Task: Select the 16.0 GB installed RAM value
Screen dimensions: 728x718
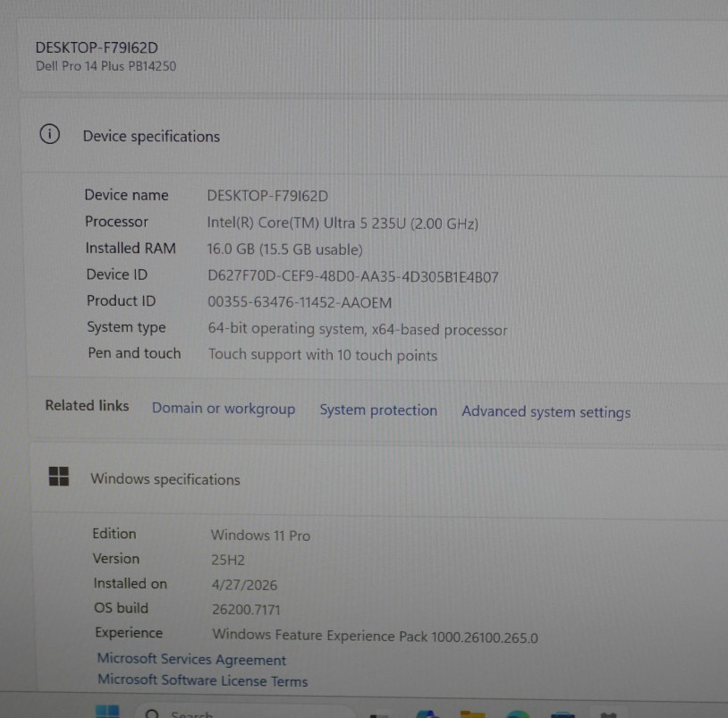Action: point(284,249)
